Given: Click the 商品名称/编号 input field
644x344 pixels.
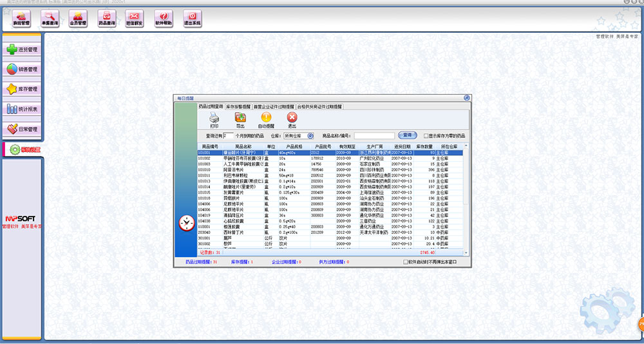Looking at the screenshot, I should (x=374, y=136).
